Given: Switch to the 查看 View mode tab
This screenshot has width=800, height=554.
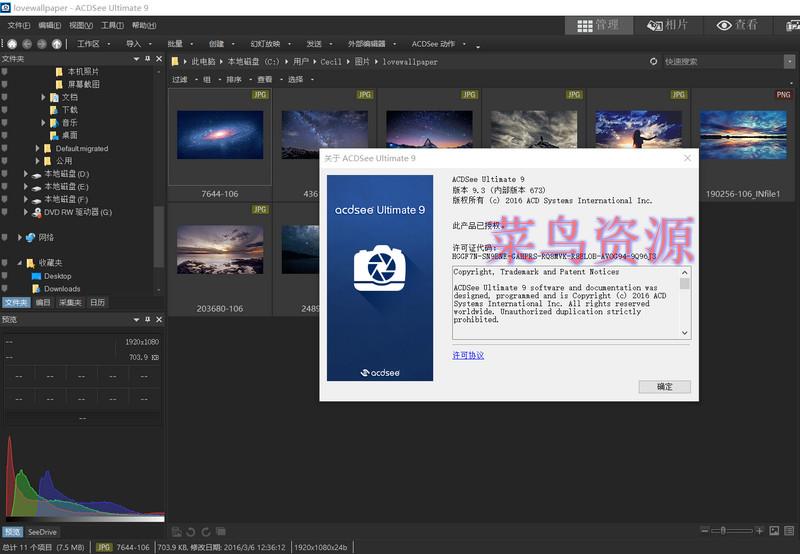Looking at the screenshot, I should pyautogui.click(x=737, y=25).
